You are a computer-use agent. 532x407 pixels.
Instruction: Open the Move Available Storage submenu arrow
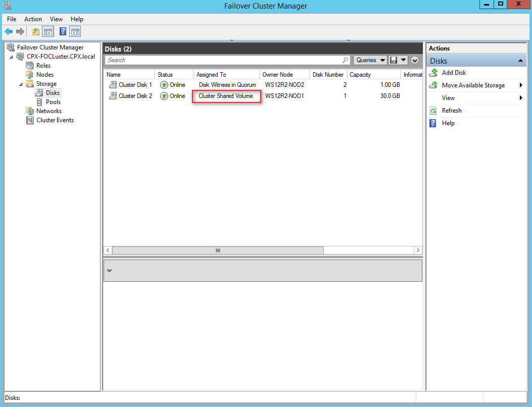tap(521, 85)
